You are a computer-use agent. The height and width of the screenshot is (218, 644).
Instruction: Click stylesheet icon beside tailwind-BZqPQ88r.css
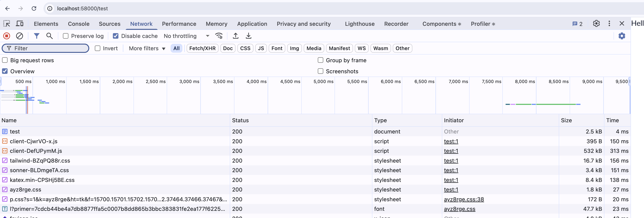point(5,161)
